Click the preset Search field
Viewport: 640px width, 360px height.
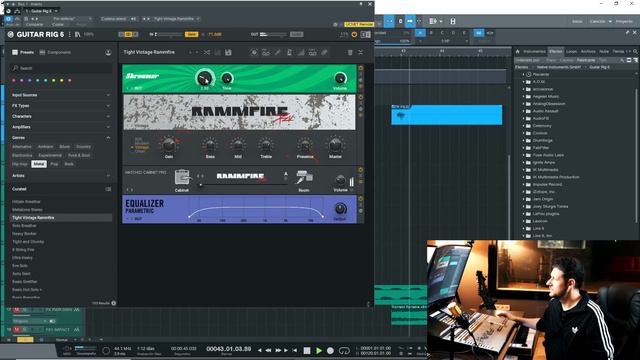pos(61,68)
